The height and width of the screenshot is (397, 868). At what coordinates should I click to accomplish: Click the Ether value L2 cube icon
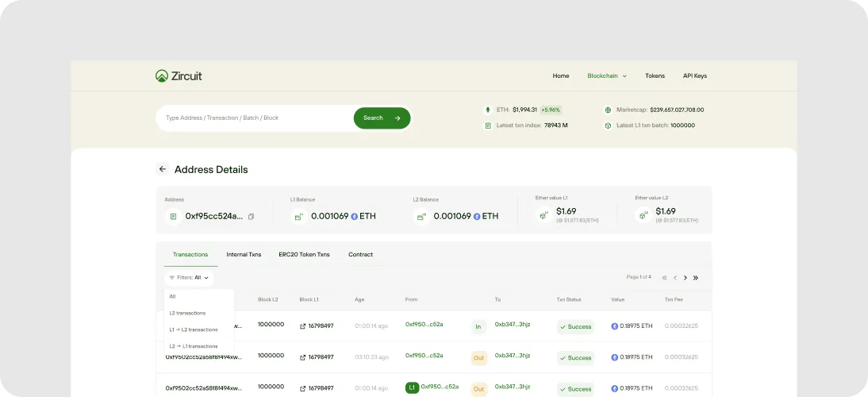click(x=643, y=214)
